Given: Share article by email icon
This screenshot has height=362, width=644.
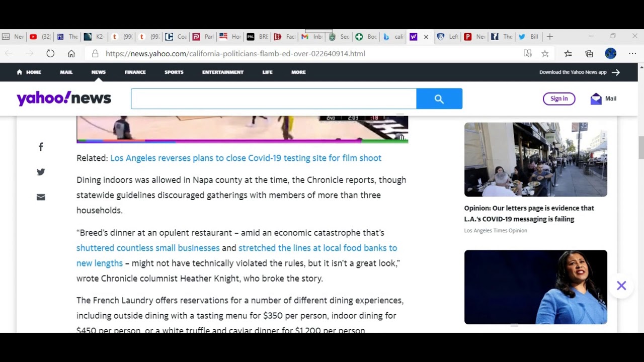Looking at the screenshot, I should [x=41, y=197].
